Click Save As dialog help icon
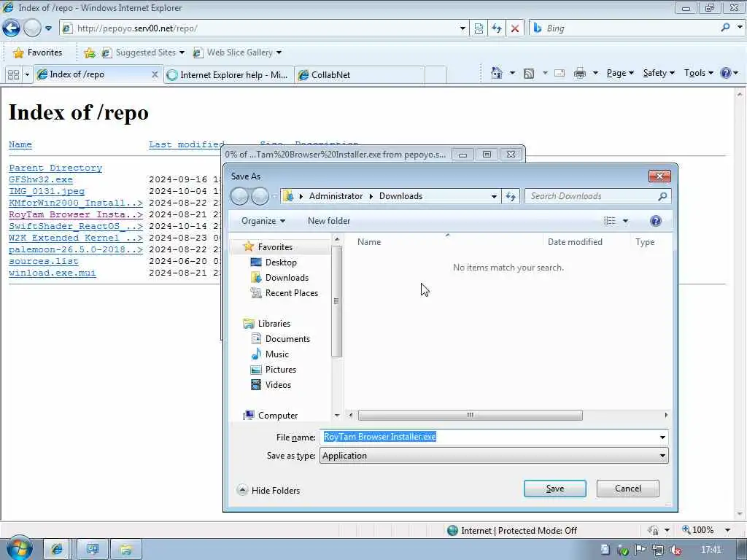Image resolution: width=747 pixels, height=560 pixels. [x=656, y=221]
